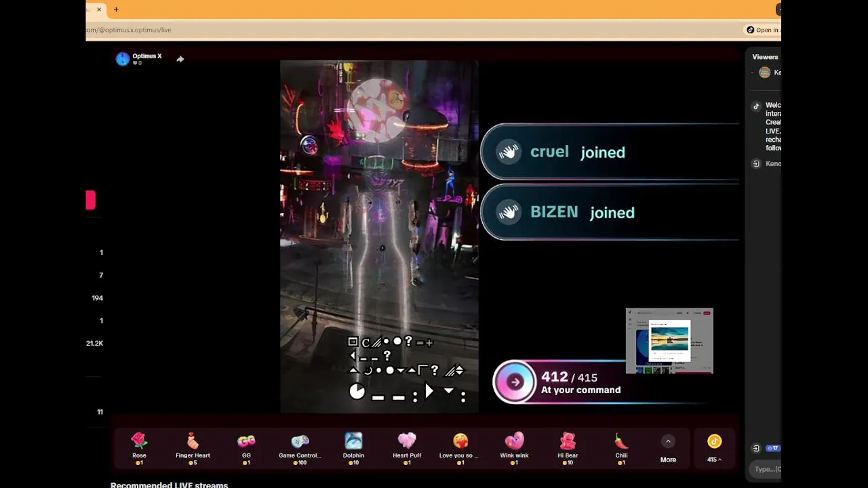
Task: Send the Dolphin gift
Action: (x=353, y=448)
